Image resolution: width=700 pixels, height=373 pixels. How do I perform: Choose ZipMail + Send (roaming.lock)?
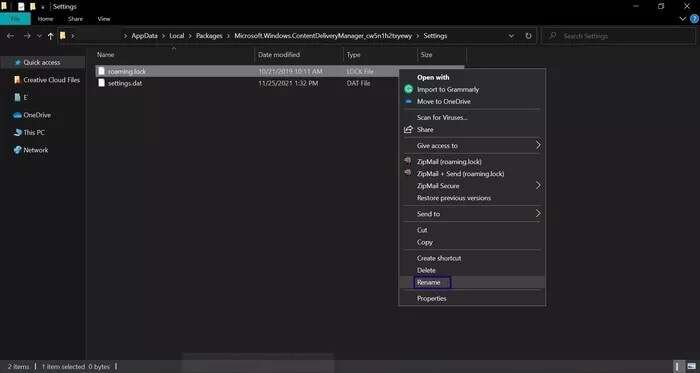(x=471, y=174)
